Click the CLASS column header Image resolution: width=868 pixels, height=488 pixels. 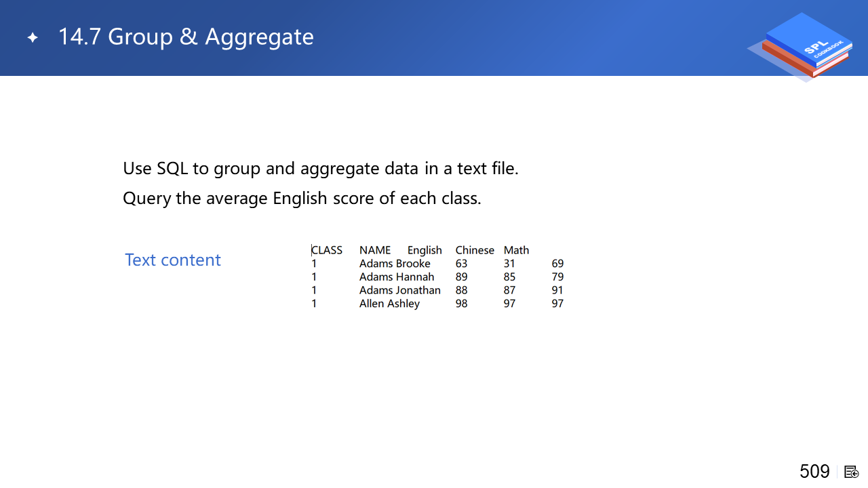pos(327,250)
